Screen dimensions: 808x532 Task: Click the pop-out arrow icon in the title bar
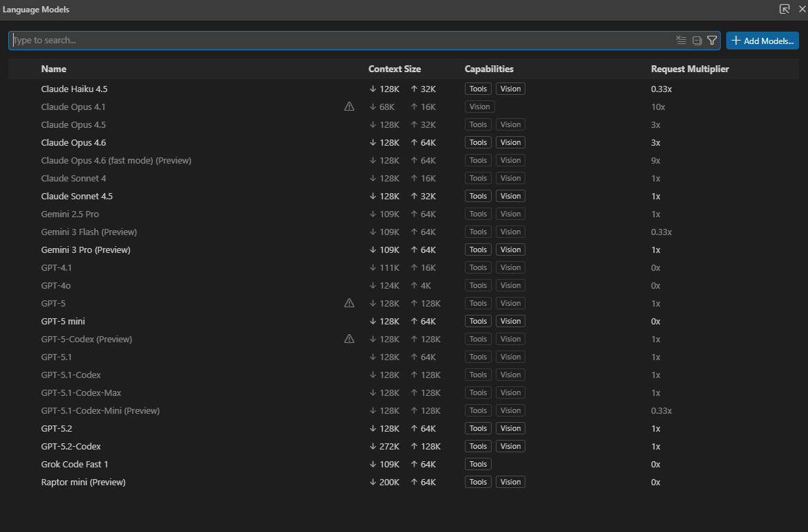click(785, 9)
